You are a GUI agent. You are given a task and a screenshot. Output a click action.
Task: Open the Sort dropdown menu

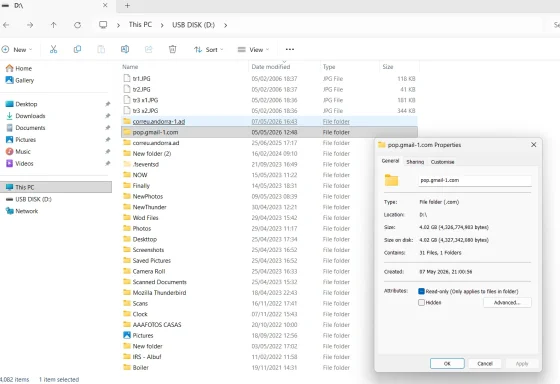pyautogui.click(x=209, y=50)
